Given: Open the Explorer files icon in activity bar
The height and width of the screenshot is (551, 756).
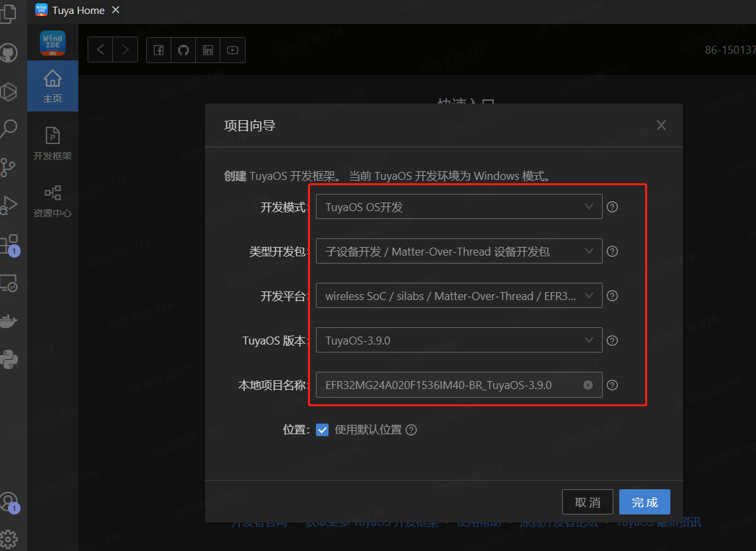Looking at the screenshot, I should [x=9, y=13].
